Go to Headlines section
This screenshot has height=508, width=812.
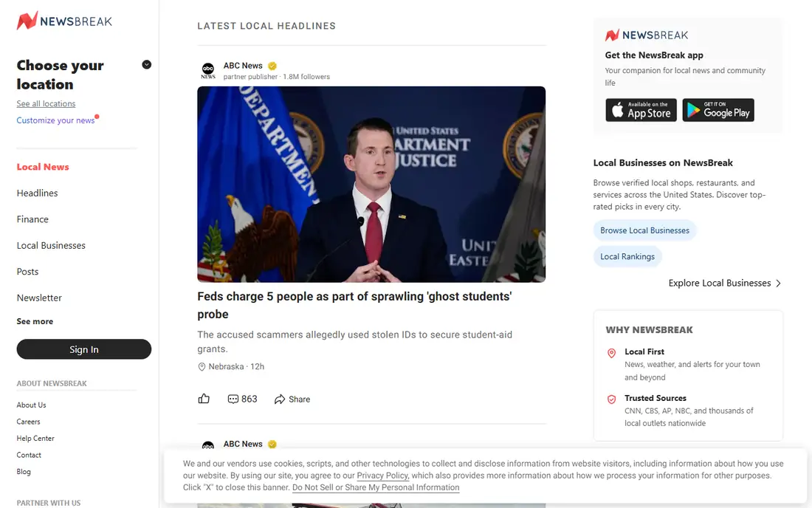(x=38, y=193)
